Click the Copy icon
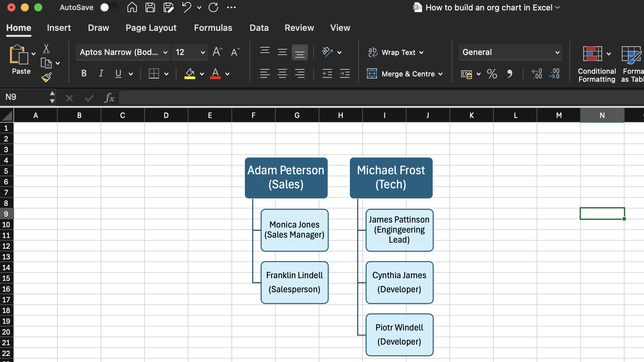The width and height of the screenshot is (644, 362). click(46, 62)
